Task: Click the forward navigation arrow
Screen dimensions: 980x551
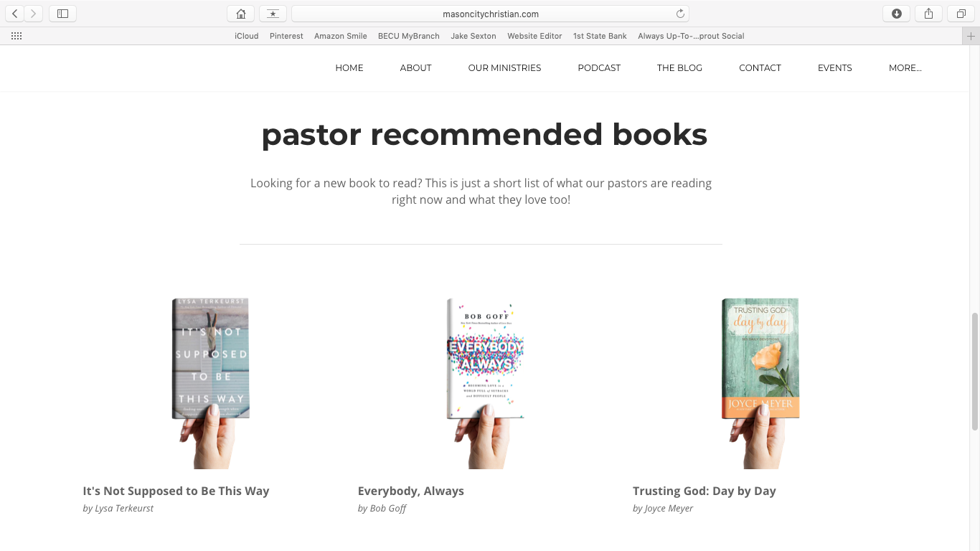Action: click(33, 14)
